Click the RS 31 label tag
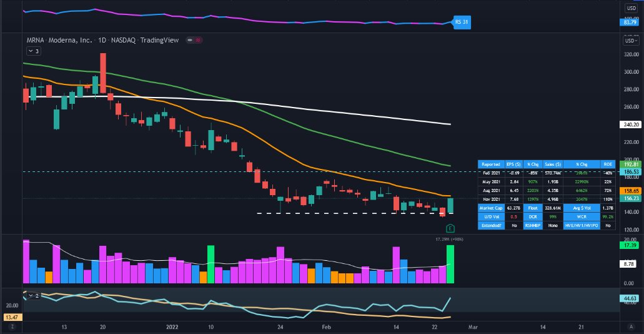 [x=462, y=23]
